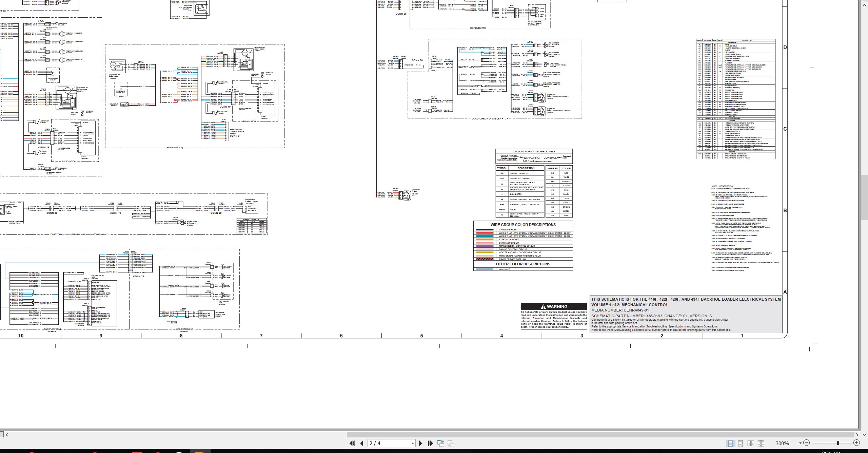
Task: Click the go to previous view icon
Action: tap(441, 443)
